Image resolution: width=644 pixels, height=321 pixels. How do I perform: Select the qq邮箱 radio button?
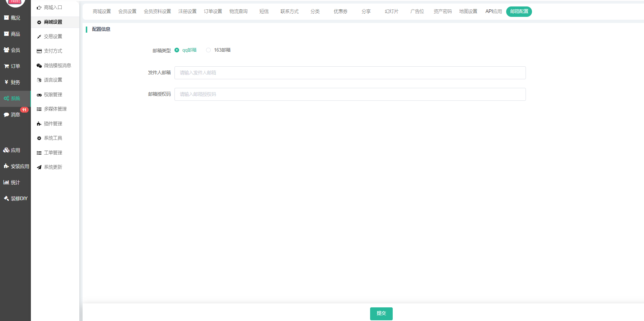(177, 50)
